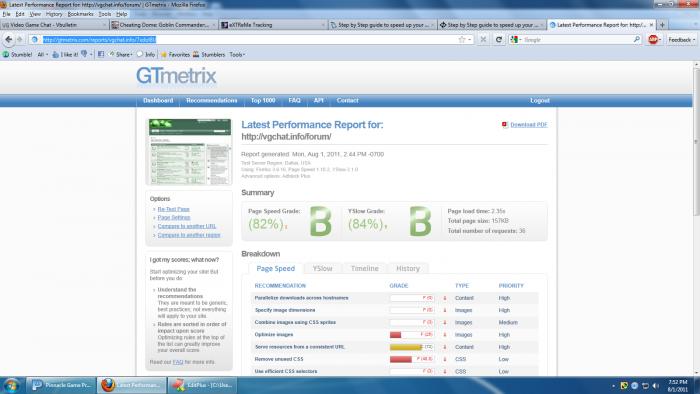
Task: Click the stop loading X button
Action: [x=483, y=40]
